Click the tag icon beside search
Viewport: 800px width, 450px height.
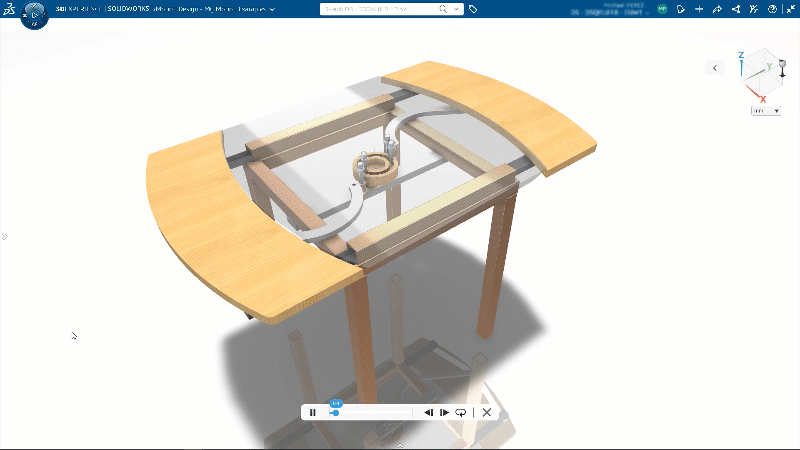tap(473, 9)
